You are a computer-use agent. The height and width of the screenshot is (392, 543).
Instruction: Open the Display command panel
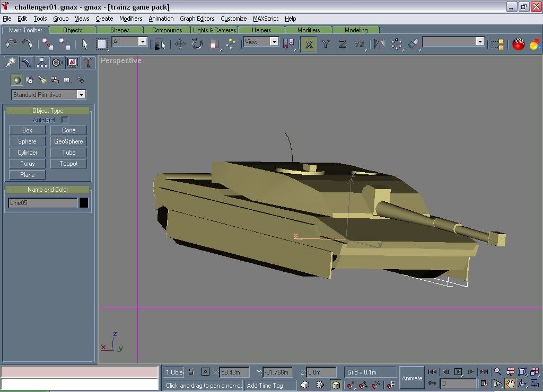[x=72, y=63]
